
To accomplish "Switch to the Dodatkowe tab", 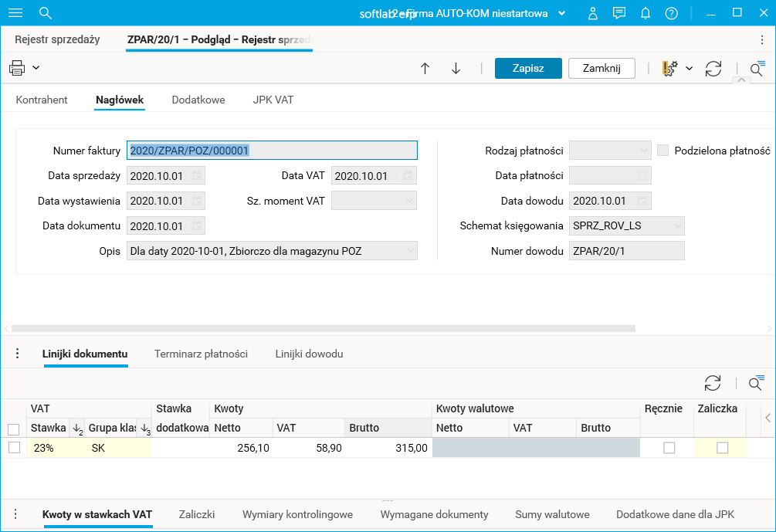I will (x=198, y=100).
